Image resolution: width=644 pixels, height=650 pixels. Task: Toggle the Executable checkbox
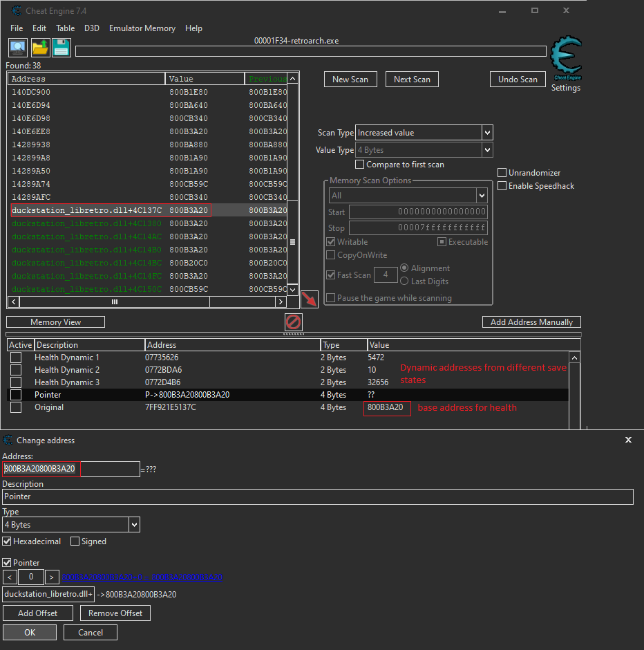(x=442, y=242)
